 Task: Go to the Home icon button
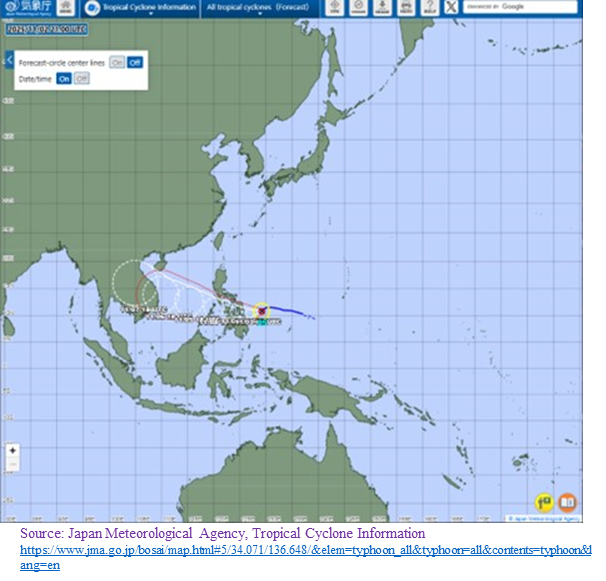click(333, 8)
